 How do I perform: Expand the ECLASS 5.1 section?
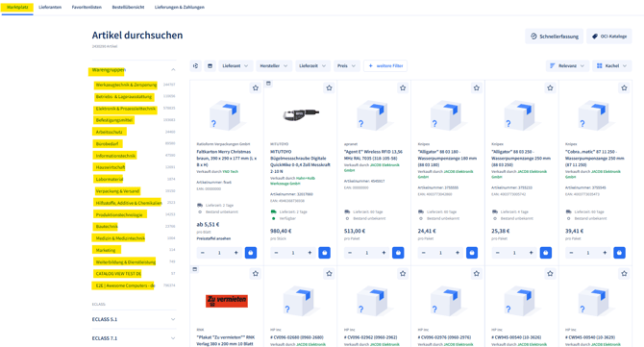134,319
